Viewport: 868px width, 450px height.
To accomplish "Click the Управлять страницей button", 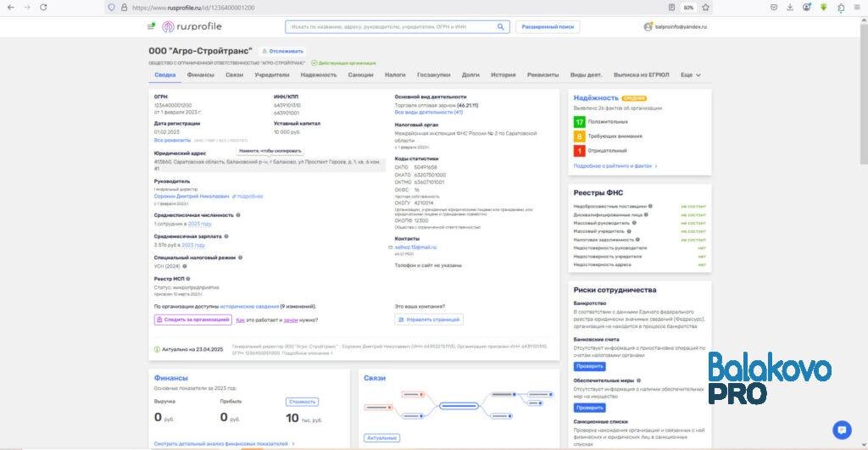I will pyautogui.click(x=429, y=320).
